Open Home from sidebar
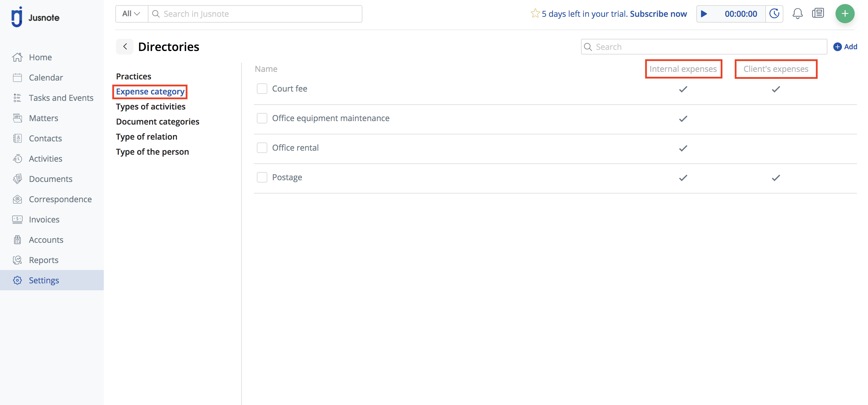The width and height of the screenshot is (868, 405). [40, 57]
